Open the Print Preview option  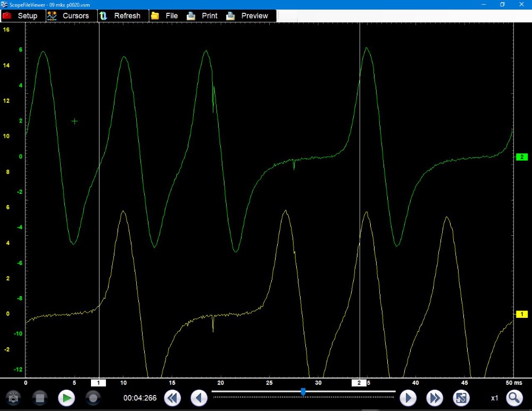click(x=247, y=15)
